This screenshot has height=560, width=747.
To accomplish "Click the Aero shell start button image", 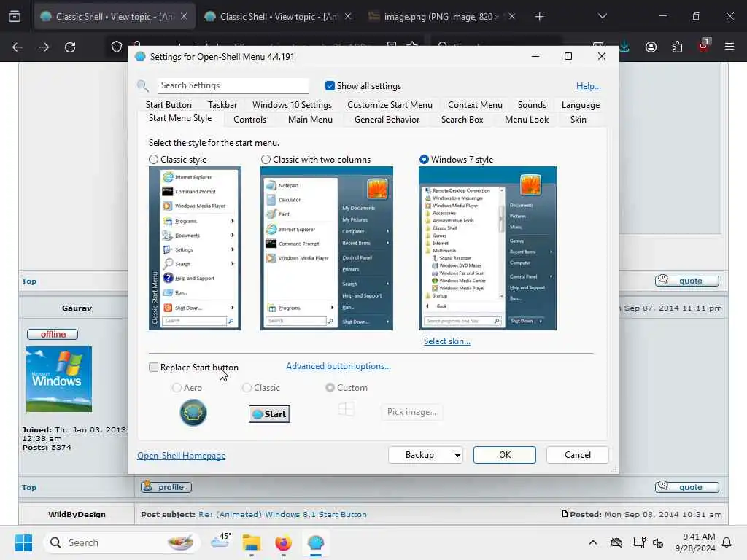I will click(193, 413).
